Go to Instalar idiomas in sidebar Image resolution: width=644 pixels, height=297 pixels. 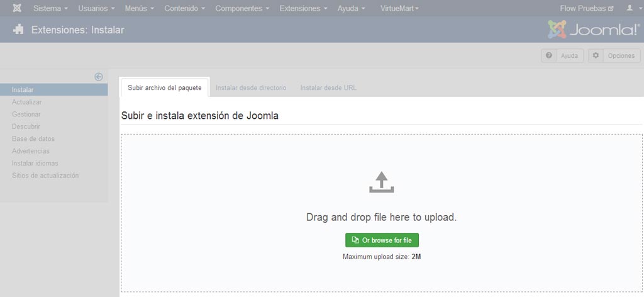(x=35, y=163)
